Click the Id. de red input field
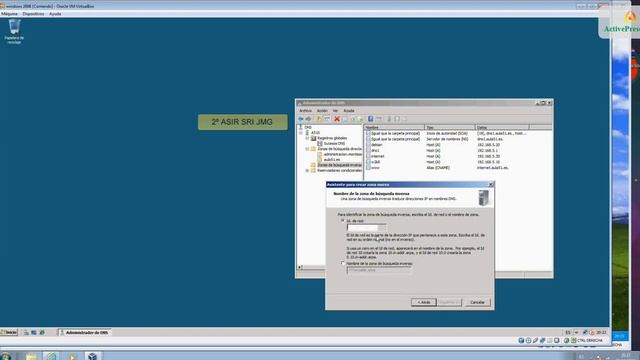Viewport: 640px width, 360px height. tap(366, 227)
